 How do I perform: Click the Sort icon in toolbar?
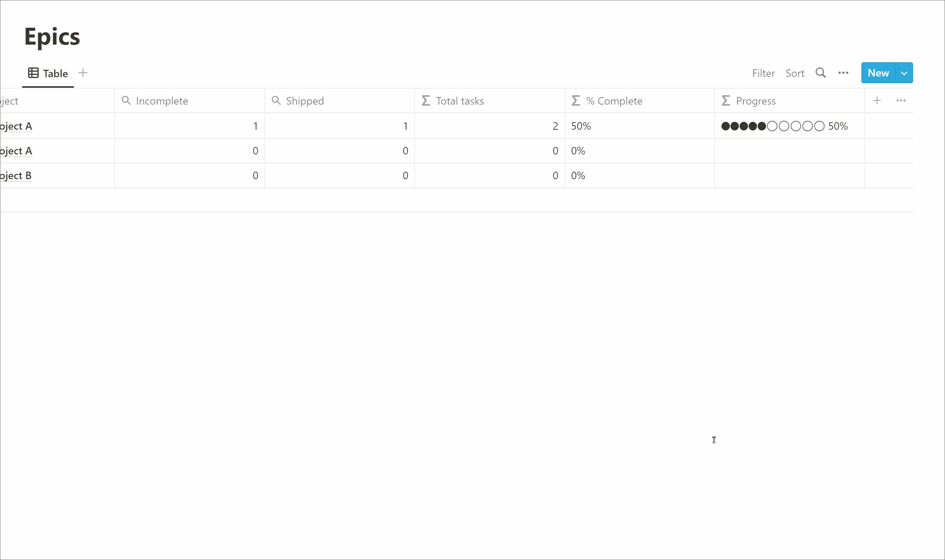(794, 73)
